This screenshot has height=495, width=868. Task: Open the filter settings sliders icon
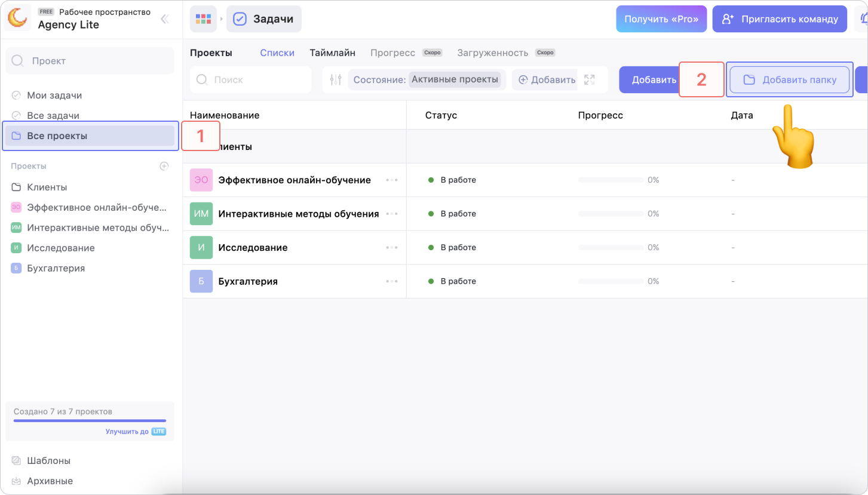(x=336, y=79)
